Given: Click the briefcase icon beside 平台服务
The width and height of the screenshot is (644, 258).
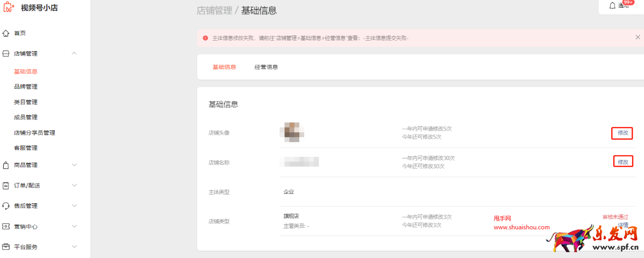Looking at the screenshot, I should (x=6, y=247).
